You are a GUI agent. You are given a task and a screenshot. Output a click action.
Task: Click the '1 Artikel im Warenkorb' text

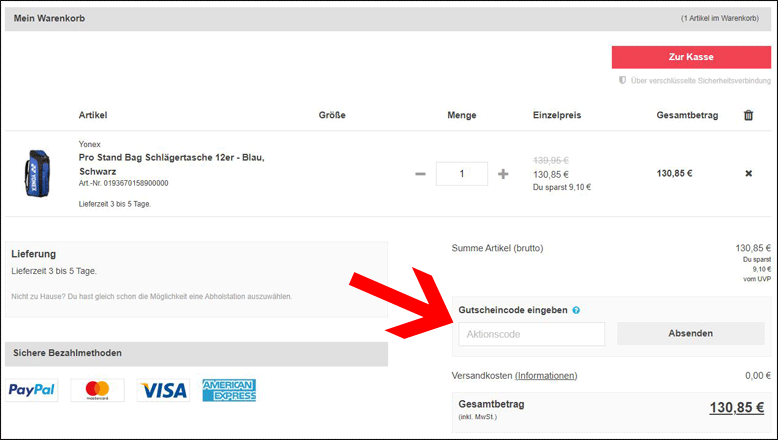tap(719, 18)
